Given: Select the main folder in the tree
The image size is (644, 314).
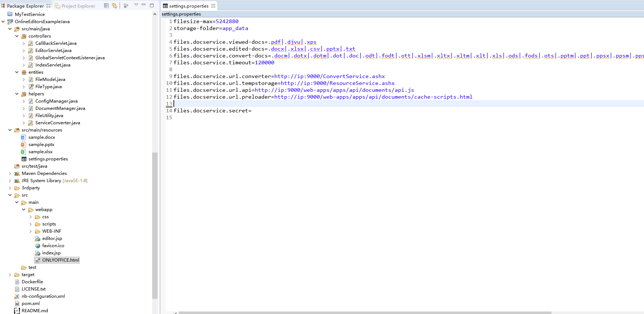Looking at the screenshot, I should point(33,202).
